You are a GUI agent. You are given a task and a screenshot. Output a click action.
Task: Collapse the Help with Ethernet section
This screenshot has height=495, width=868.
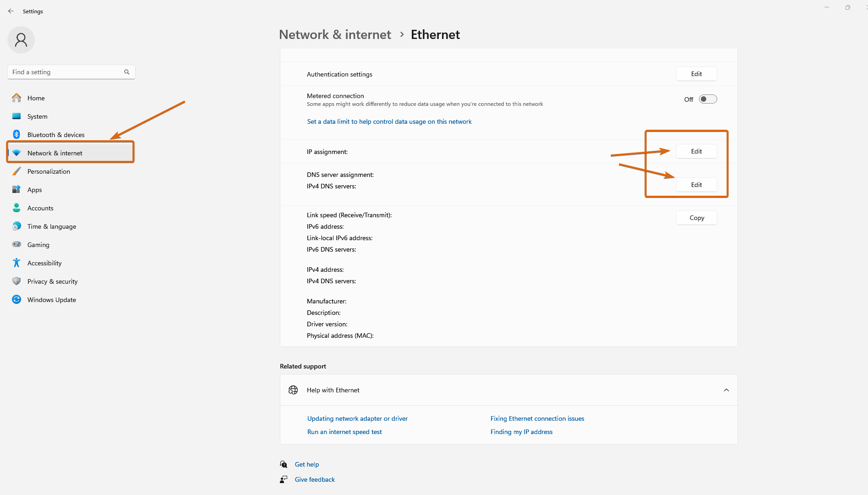tap(726, 390)
